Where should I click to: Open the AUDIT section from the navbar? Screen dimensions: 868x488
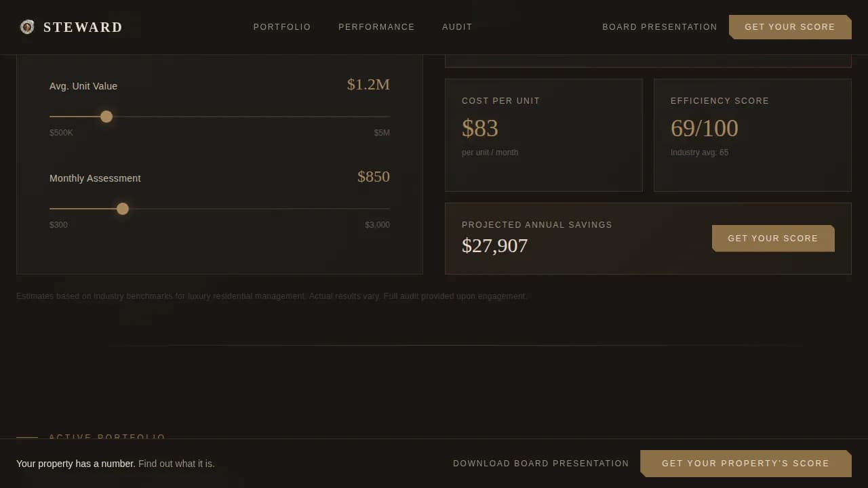457,27
